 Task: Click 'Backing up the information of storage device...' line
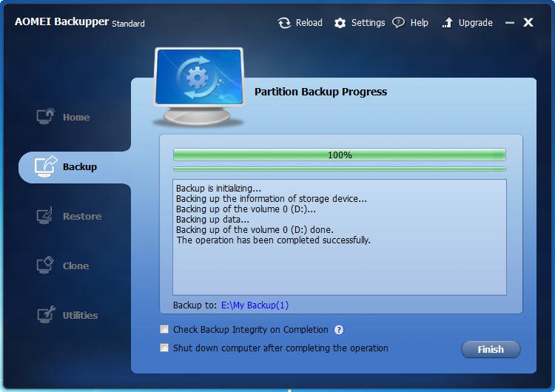coord(271,198)
